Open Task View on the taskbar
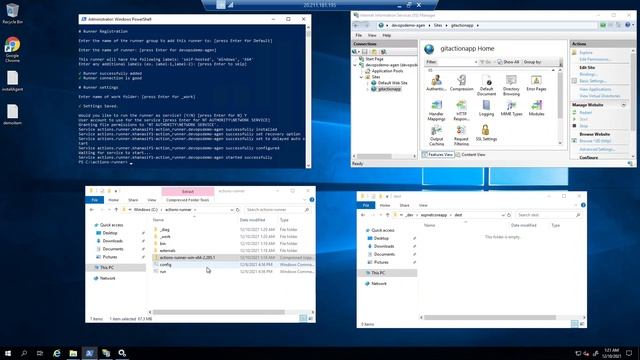 (x=40, y=353)
